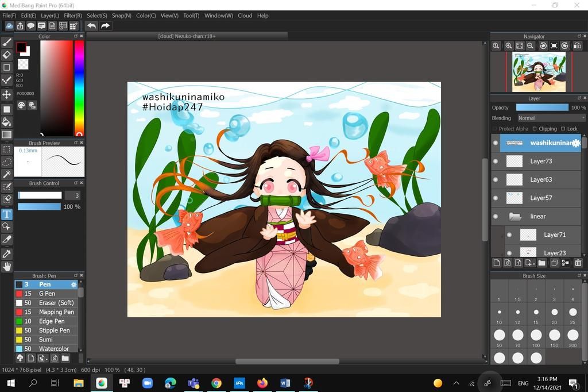Click the cloud save icon
This screenshot has height=392, width=588.
pyautogui.click(x=9, y=25)
